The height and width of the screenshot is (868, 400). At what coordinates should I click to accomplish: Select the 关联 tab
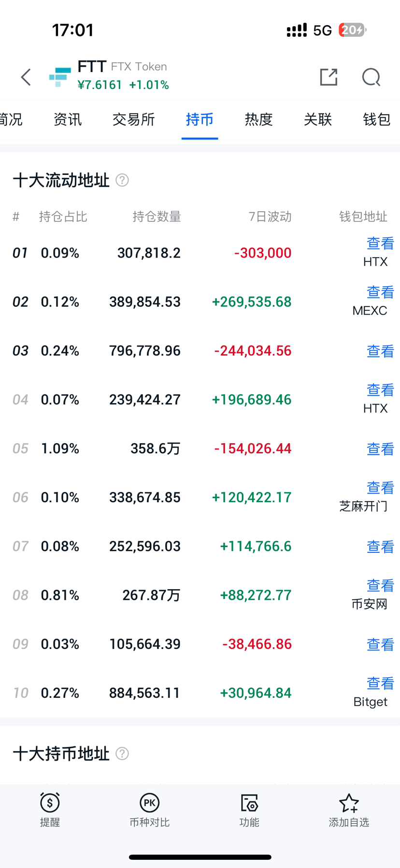coord(317,119)
